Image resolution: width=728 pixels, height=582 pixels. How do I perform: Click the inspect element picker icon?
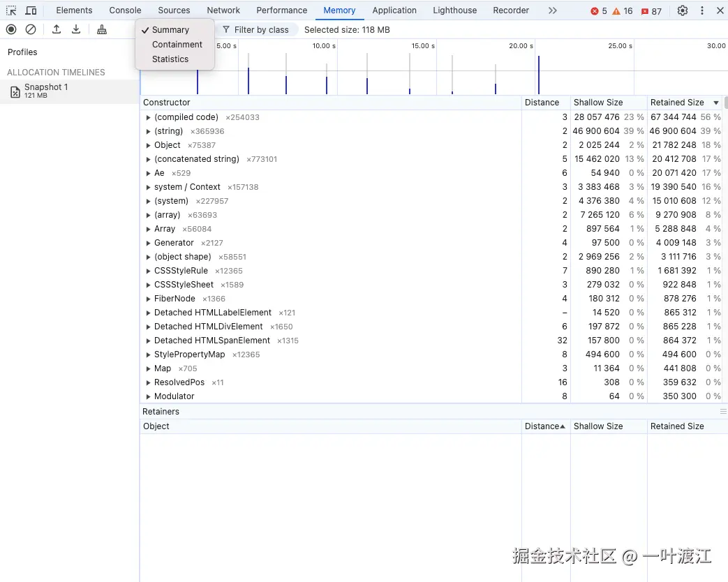point(11,10)
